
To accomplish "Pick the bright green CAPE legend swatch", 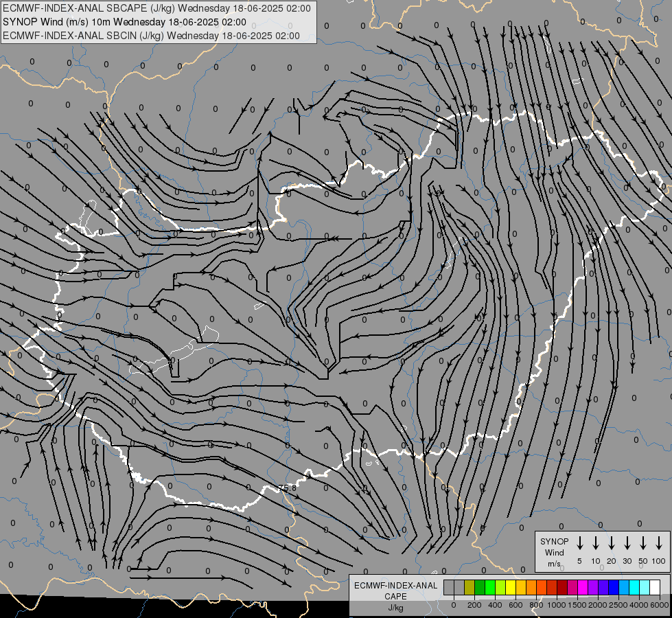I will (x=490, y=587).
